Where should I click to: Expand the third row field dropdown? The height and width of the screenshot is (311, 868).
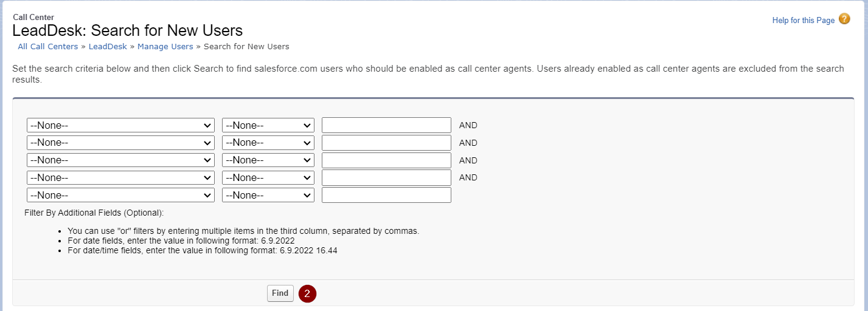pos(120,160)
